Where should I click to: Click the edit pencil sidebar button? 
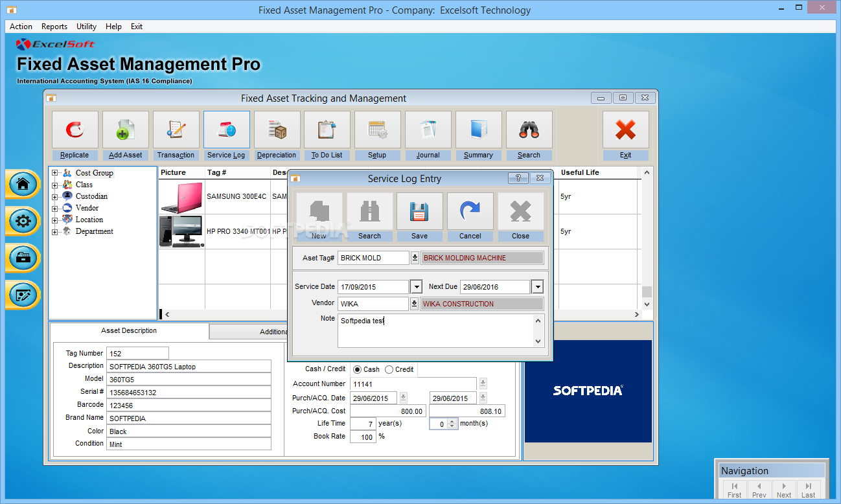tap(23, 296)
